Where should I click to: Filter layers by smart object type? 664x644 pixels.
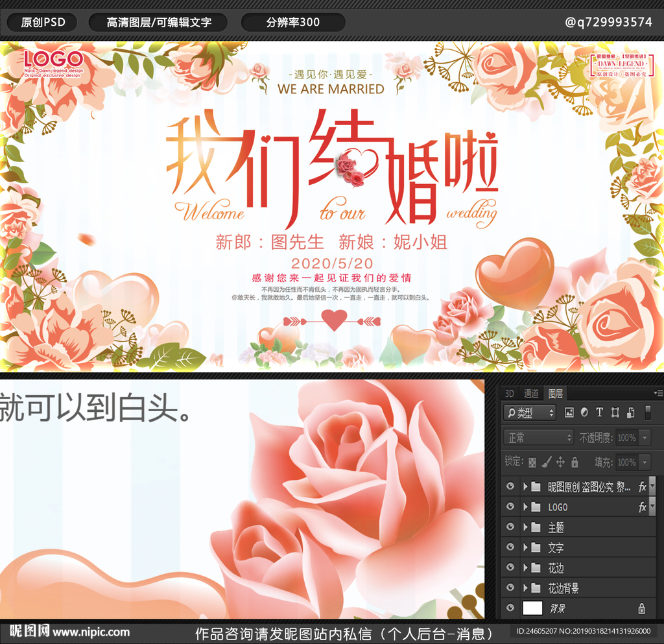tap(630, 412)
